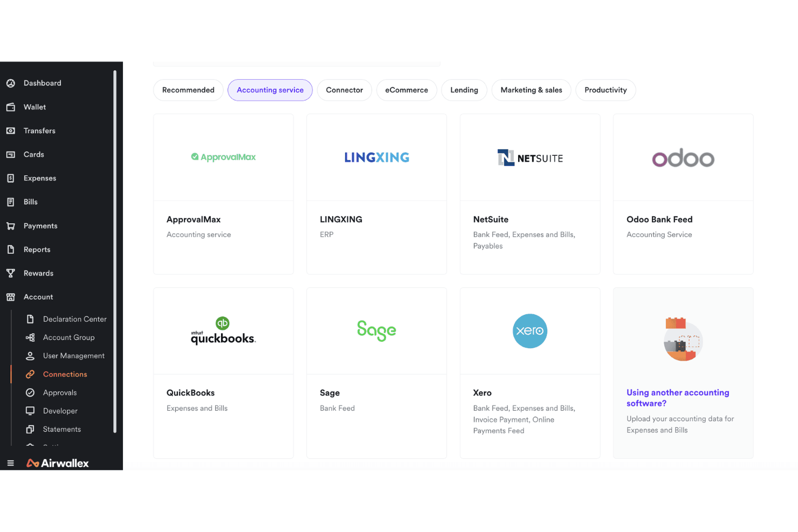
Task: Filter by Marketing & sales
Action: click(531, 90)
